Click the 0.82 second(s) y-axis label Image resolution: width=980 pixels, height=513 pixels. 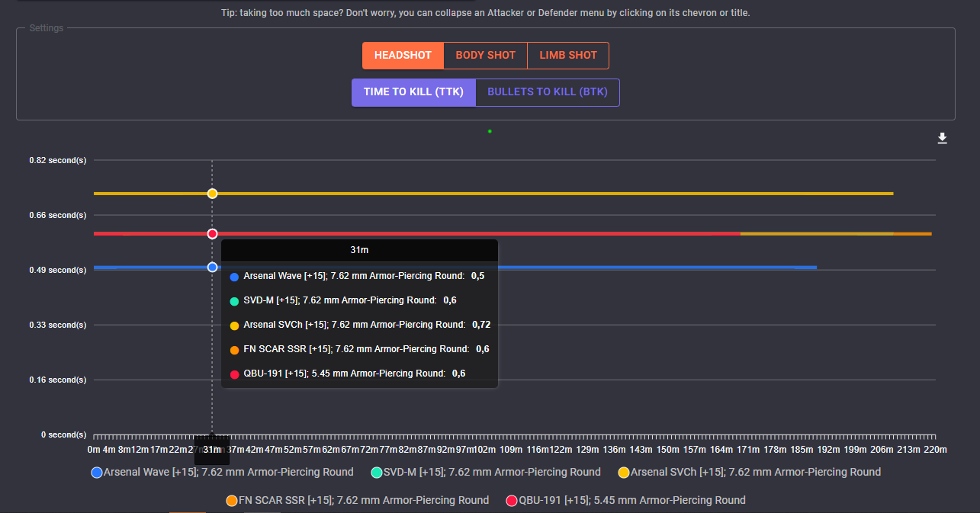[x=58, y=160]
